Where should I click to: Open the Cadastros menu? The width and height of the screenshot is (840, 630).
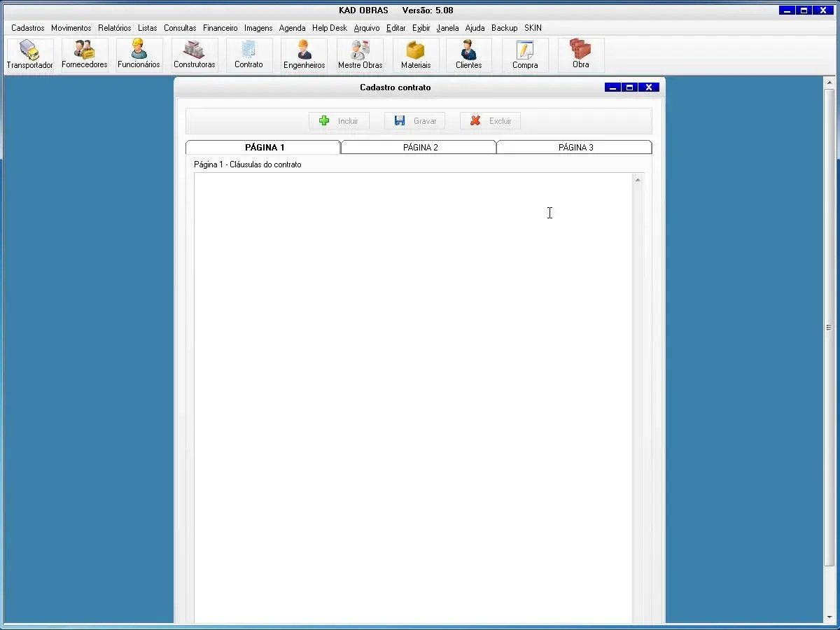pos(28,28)
